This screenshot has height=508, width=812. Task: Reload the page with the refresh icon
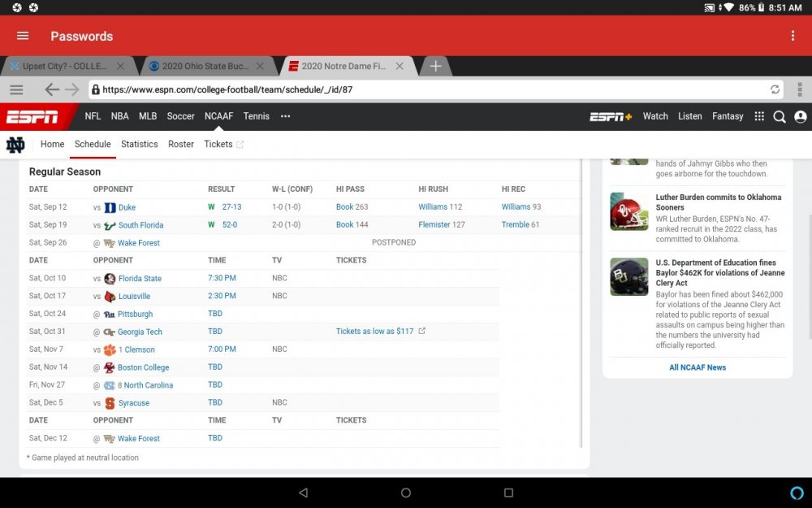[x=775, y=89]
